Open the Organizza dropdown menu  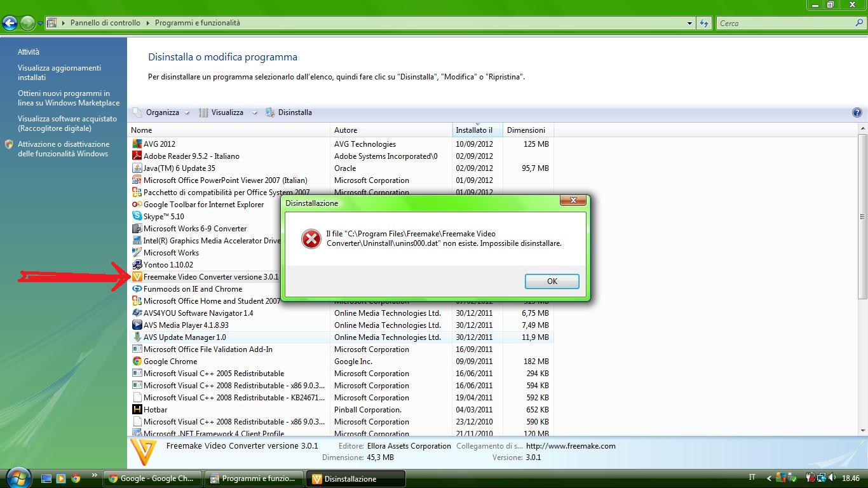click(x=162, y=112)
